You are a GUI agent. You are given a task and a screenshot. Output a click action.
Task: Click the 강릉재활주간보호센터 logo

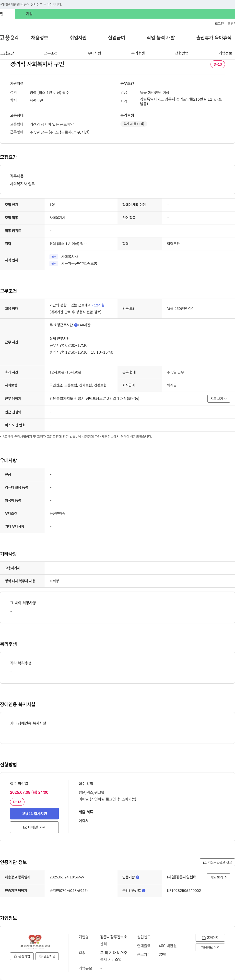click(35, 942)
